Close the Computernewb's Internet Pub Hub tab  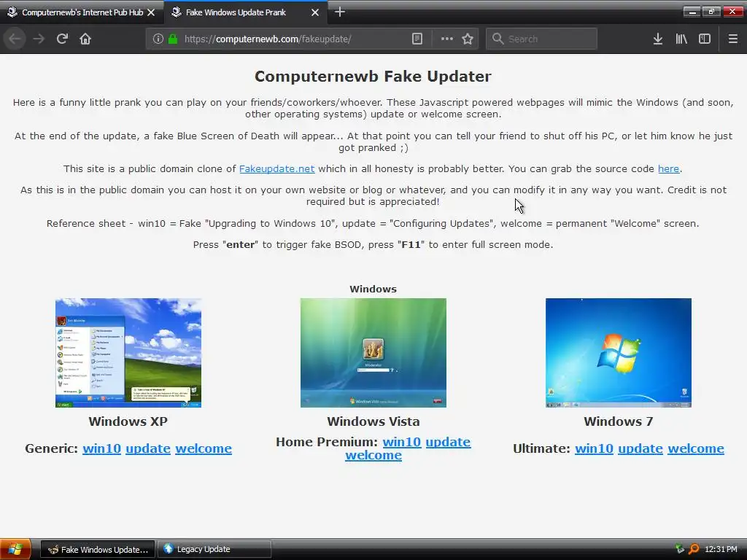(151, 12)
